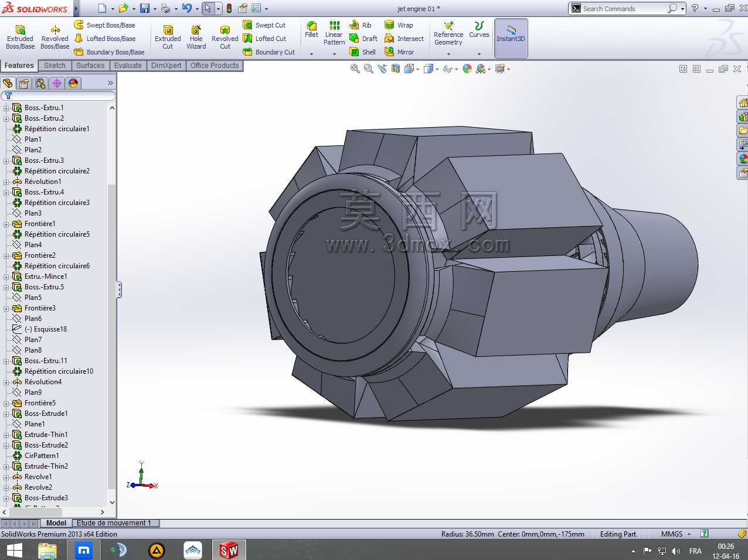This screenshot has height=560, width=748.
Task: Select the Extruded Boss/Base tool
Action: pyautogui.click(x=21, y=37)
